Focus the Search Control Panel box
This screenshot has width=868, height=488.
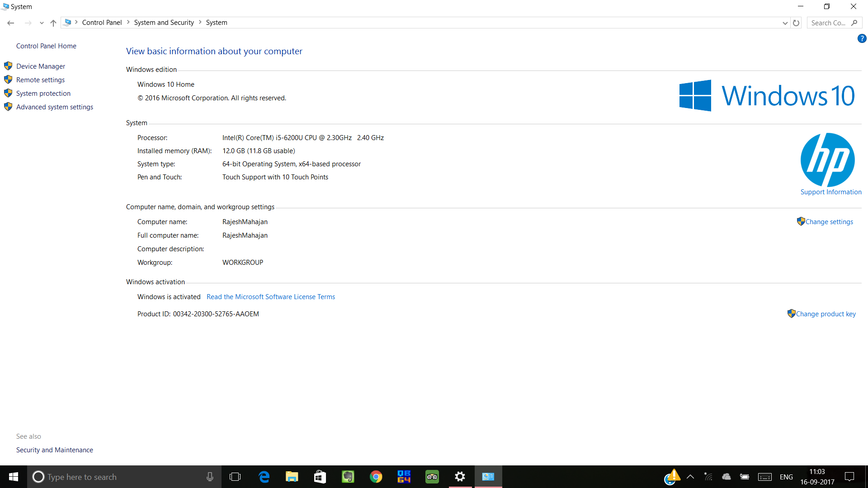[x=835, y=23]
